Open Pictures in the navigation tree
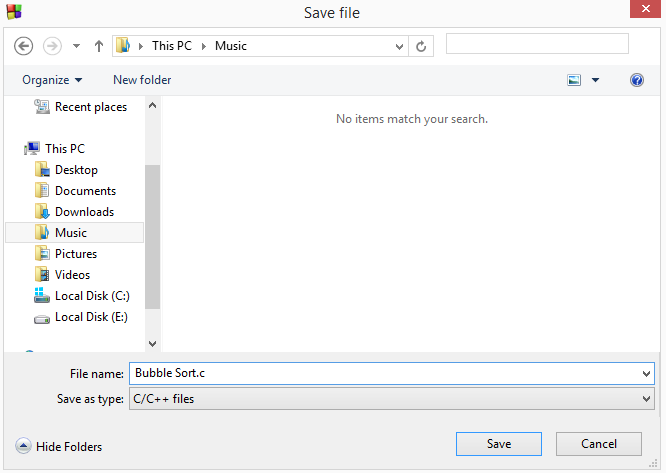 pyautogui.click(x=76, y=254)
